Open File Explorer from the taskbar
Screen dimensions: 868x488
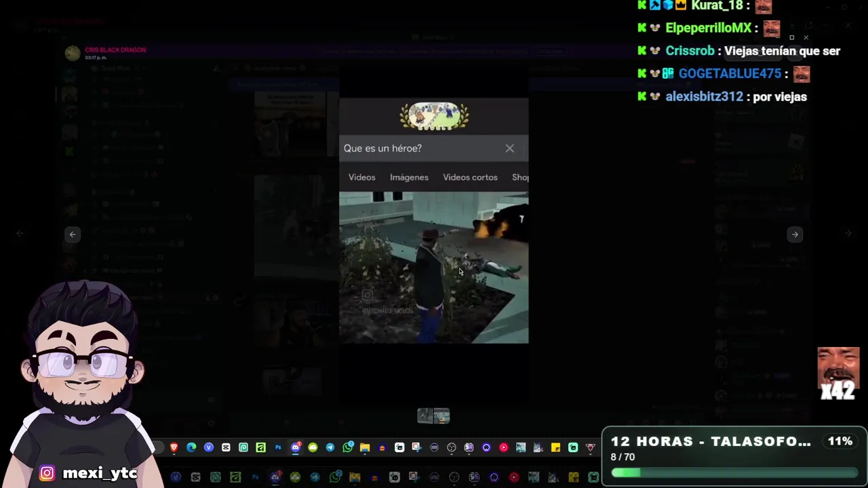point(365,447)
